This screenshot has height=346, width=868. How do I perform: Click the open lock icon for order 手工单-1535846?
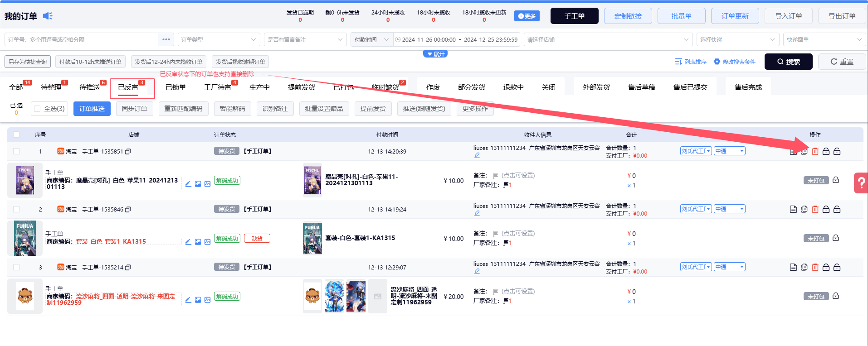tap(837, 209)
